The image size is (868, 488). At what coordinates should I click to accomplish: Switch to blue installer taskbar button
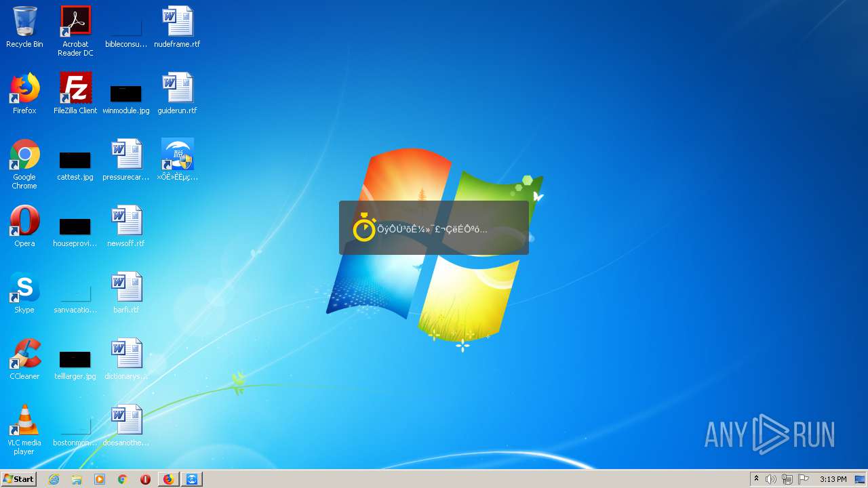pyautogui.click(x=192, y=479)
